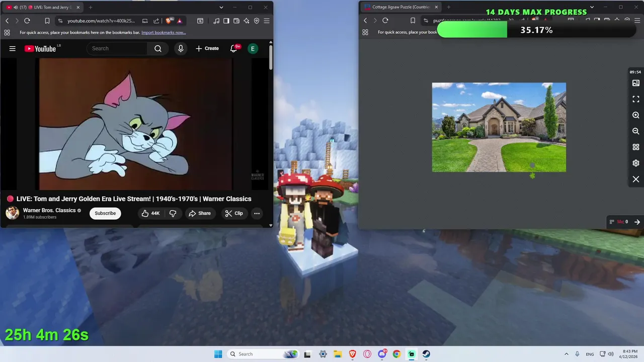Click the YouTube address bar URL
Screen dimensions: 644x362
tap(101, 21)
